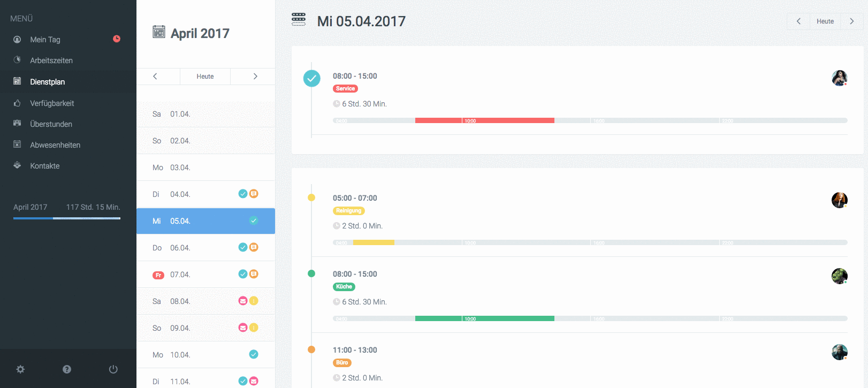The height and width of the screenshot is (388, 868).
Task: Click the check icon on 05.04. row
Action: pyautogui.click(x=254, y=220)
